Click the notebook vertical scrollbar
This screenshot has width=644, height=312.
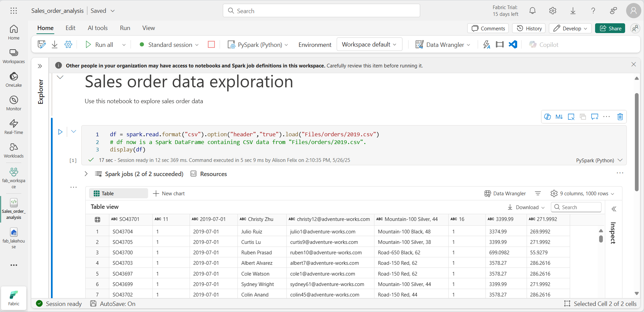tap(637, 142)
